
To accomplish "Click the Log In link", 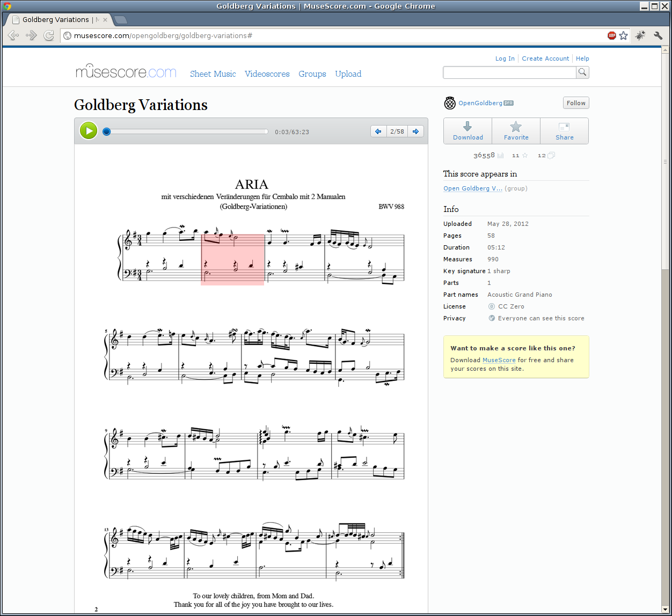I will (505, 58).
